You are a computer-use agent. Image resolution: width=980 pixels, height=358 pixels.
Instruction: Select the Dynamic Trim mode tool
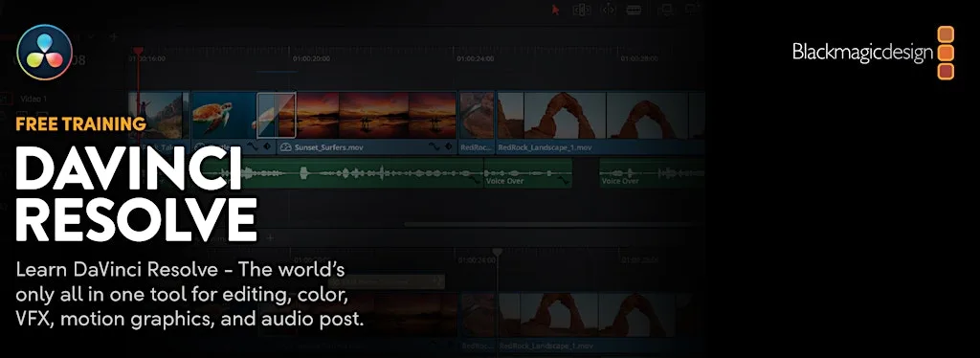coord(608,10)
